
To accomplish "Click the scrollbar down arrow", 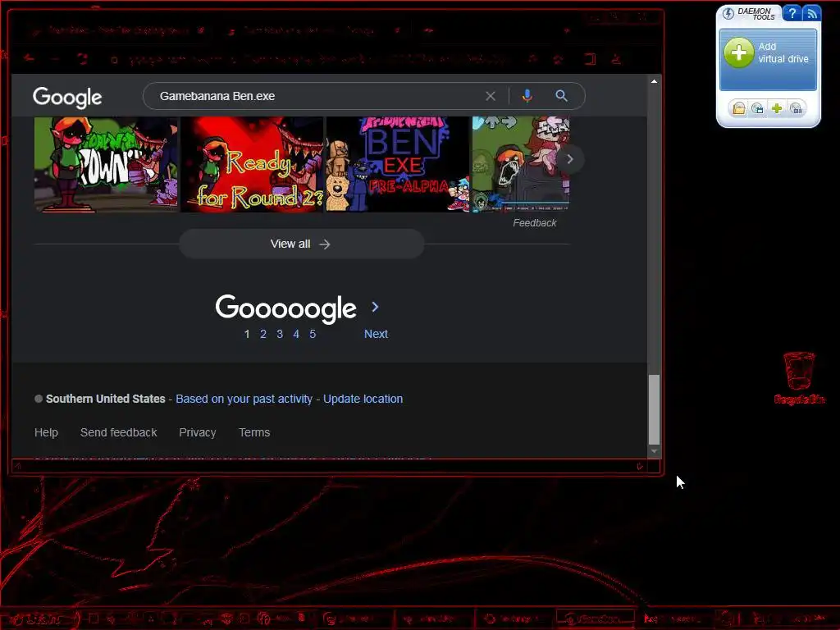I will [x=654, y=452].
